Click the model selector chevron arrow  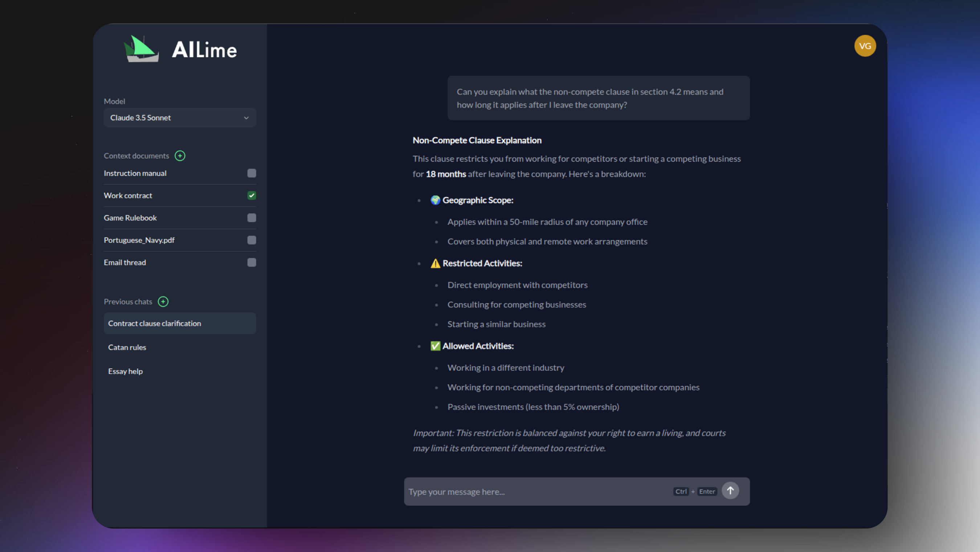(x=246, y=118)
